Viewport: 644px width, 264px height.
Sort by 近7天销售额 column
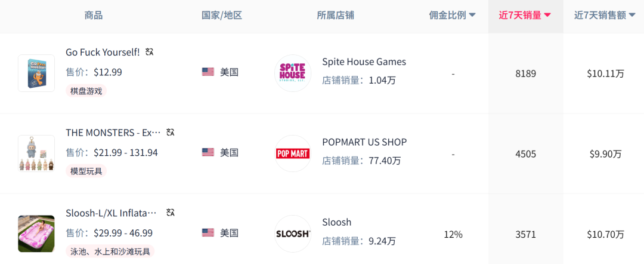(604, 16)
